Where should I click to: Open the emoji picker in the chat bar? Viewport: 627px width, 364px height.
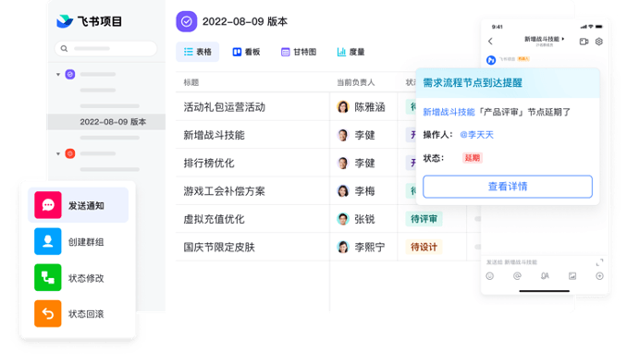(x=490, y=276)
